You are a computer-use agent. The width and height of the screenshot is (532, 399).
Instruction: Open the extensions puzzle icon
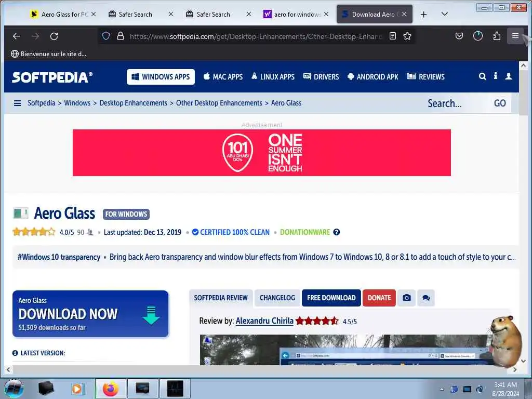pyautogui.click(x=497, y=36)
